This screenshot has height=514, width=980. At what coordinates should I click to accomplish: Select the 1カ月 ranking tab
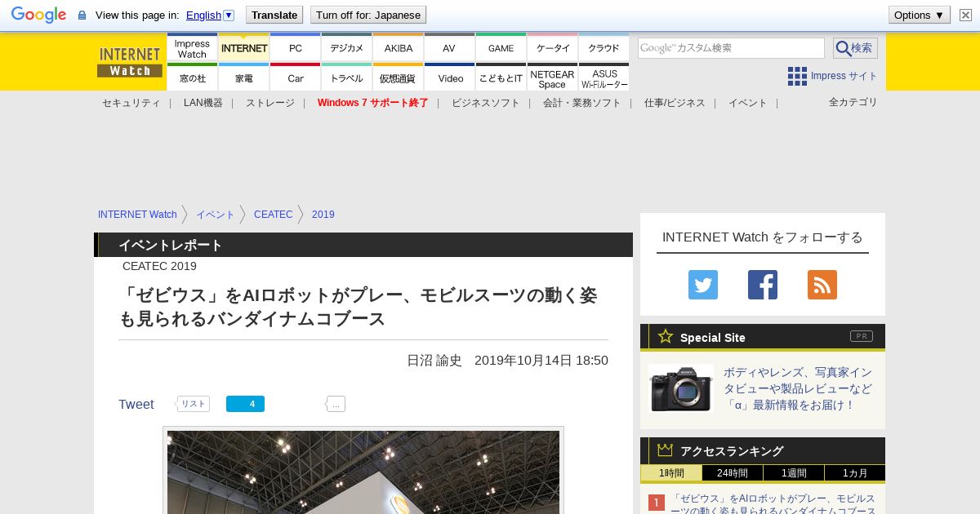[x=855, y=473]
